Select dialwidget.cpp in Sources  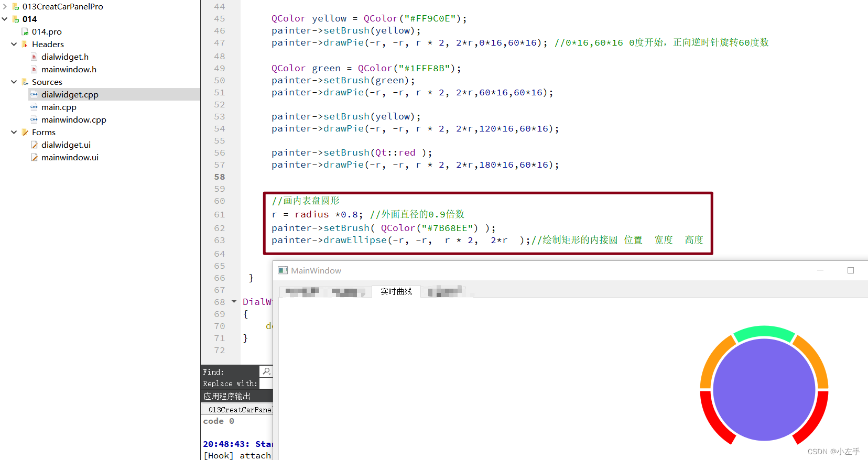click(x=70, y=94)
